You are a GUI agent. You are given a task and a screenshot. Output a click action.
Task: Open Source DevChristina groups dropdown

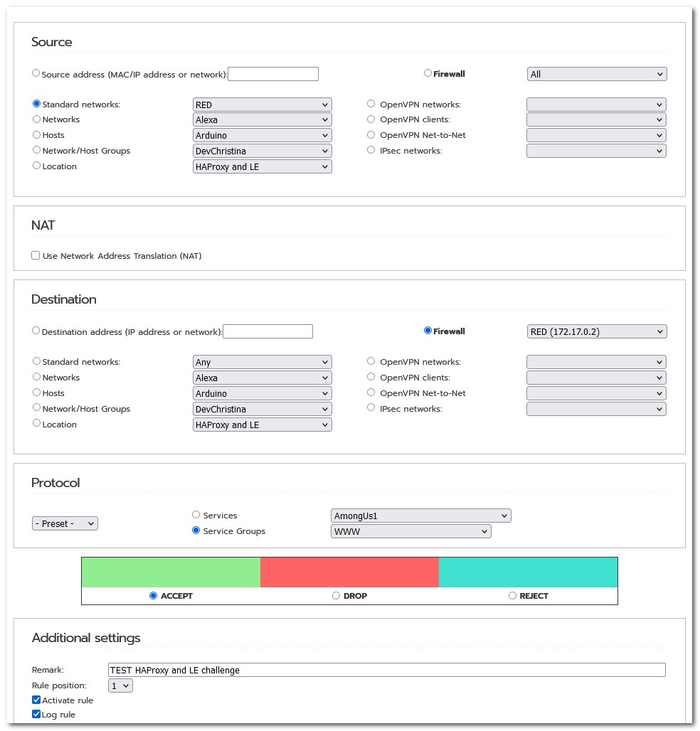point(262,151)
